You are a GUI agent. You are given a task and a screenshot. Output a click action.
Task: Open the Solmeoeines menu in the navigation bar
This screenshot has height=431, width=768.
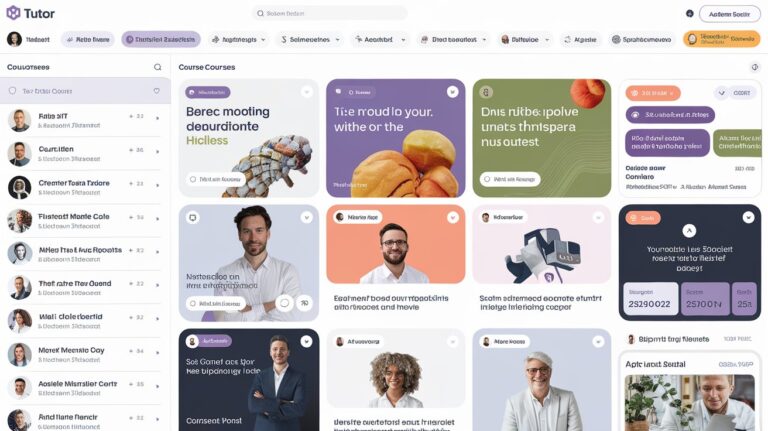[311, 39]
